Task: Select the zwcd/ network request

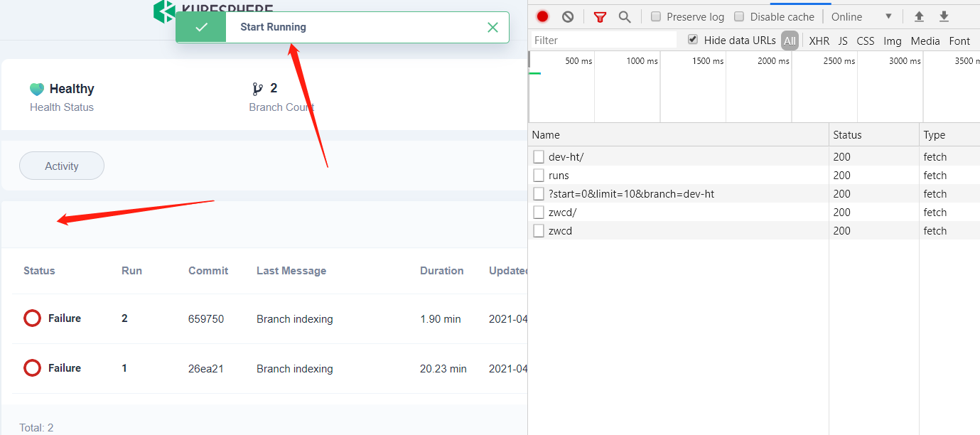Action: click(754, 212)
